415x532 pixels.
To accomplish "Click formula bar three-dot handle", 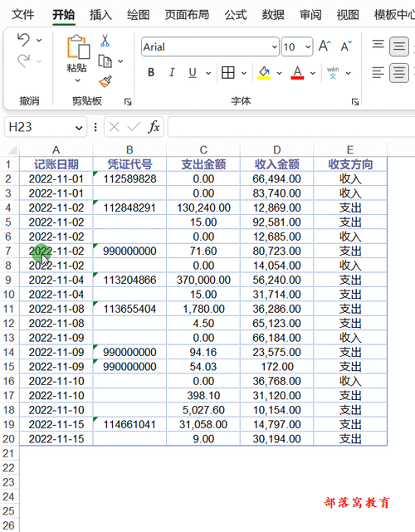I will (x=95, y=127).
